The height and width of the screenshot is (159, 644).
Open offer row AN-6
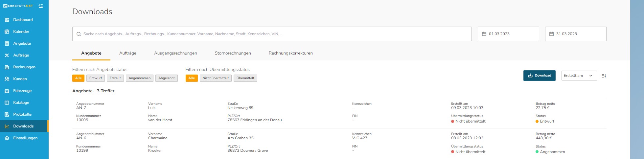[339, 144]
